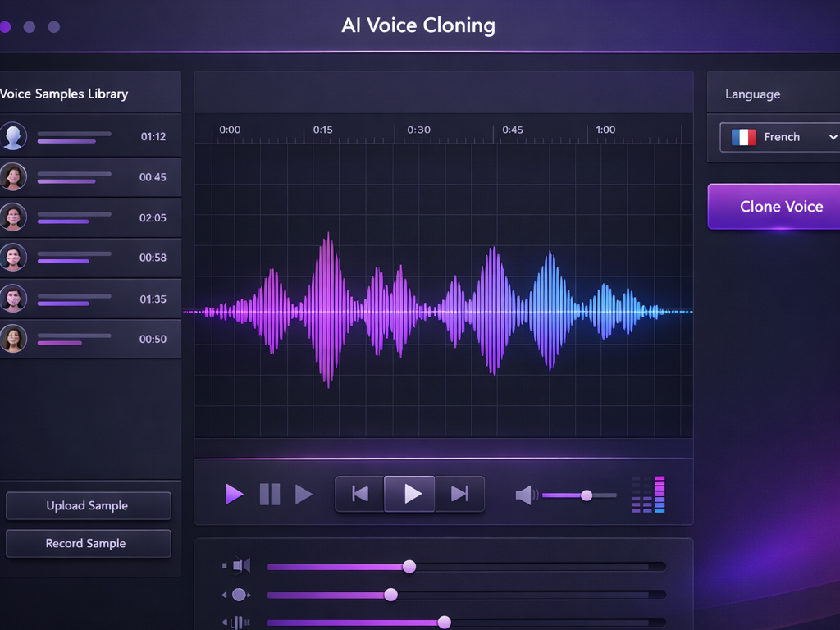This screenshot has height=630, width=840.
Task: Collapse the Language panel
Action: click(x=752, y=94)
